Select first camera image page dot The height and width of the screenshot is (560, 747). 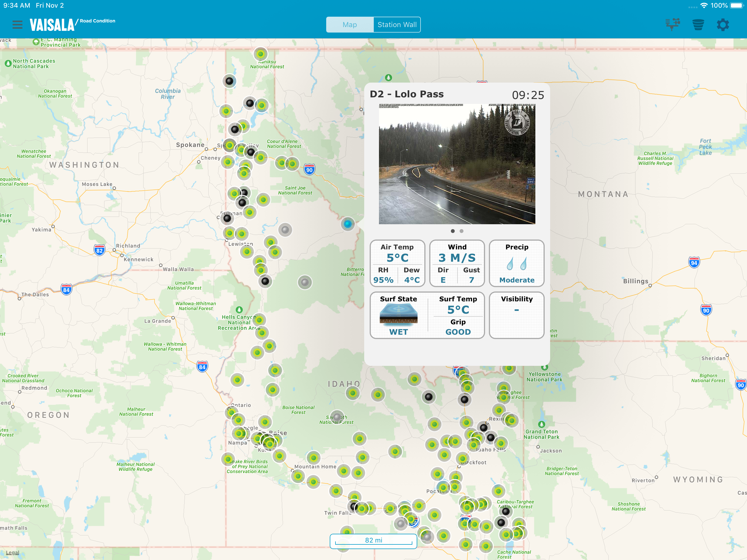tap(453, 231)
